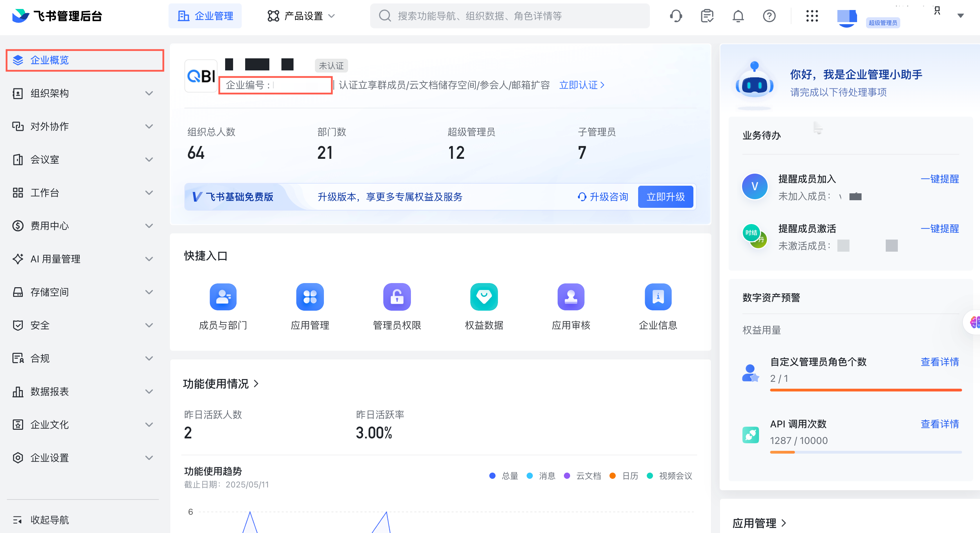Open the 权益数据 shortcut icon
The image size is (980, 533).
[x=484, y=297]
